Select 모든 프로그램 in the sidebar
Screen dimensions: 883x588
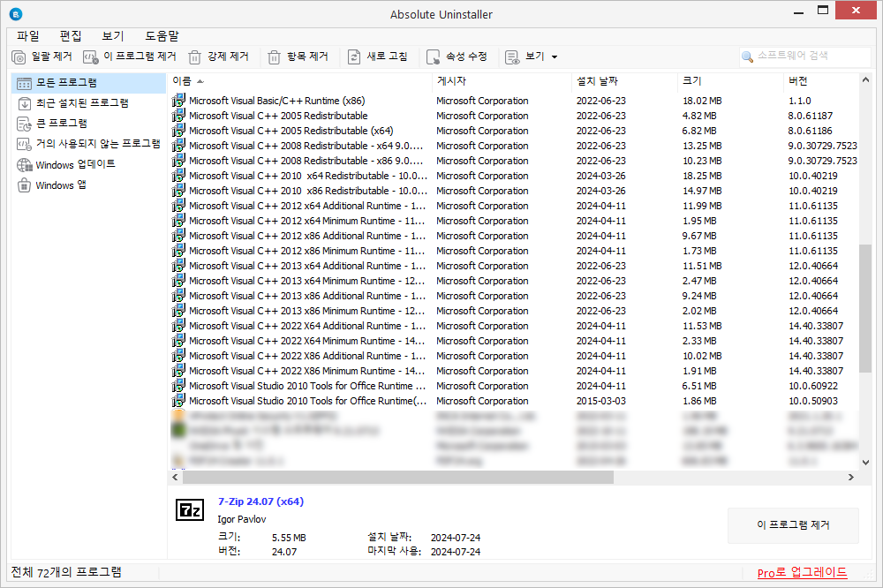[x=88, y=83]
